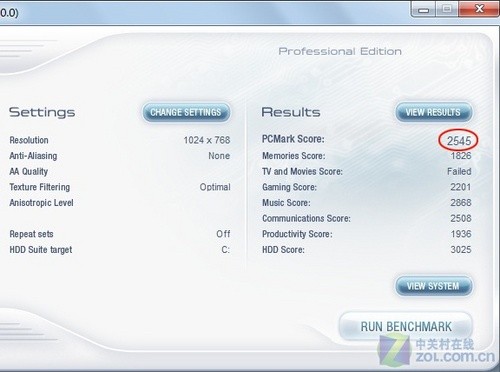The height and width of the screenshot is (372, 500).
Task: Maximize the PCMark window
Action: coord(447,9)
